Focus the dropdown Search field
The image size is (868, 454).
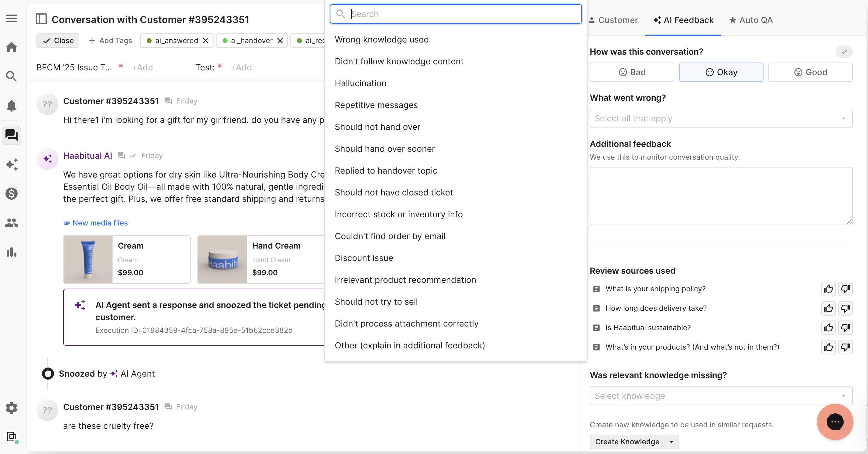click(x=456, y=14)
